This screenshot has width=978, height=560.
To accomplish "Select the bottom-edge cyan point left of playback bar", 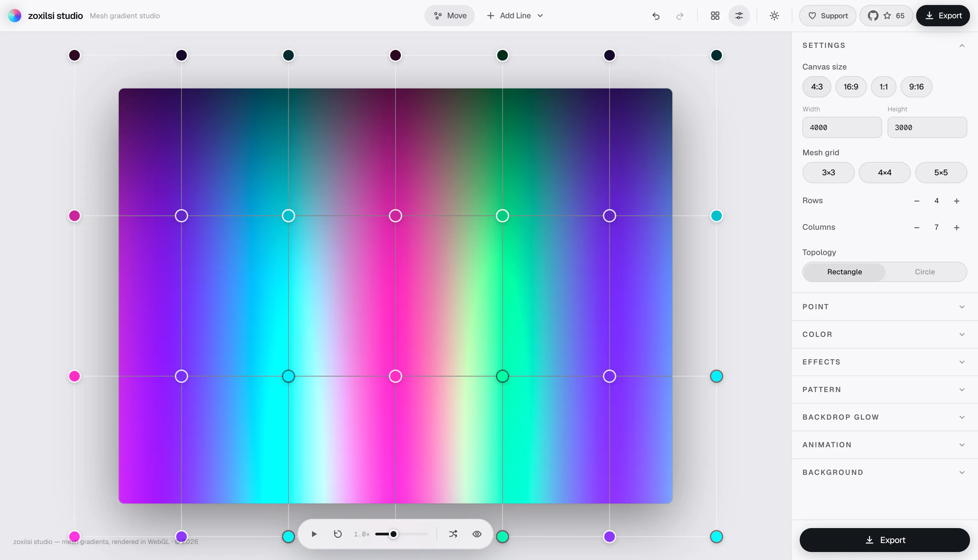I will tap(288, 536).
